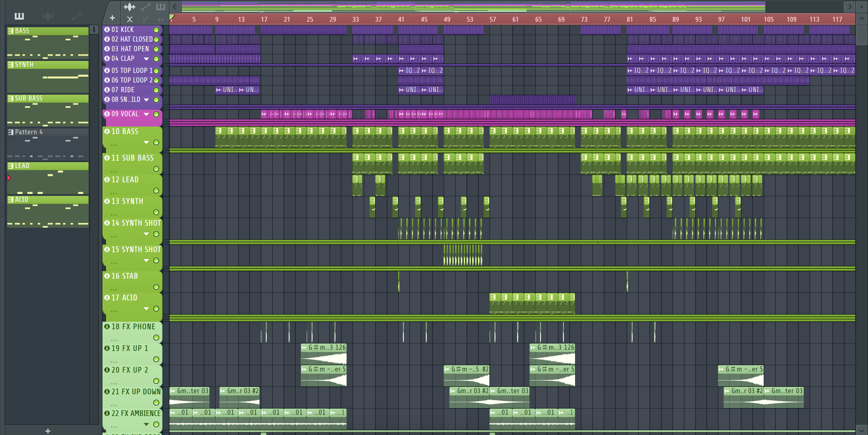The height and width of the screenshot is (435, 868).
Task: Click the track icon beside 18 FX PHONE
Action: pyautogui.click(x=107, y=327)
